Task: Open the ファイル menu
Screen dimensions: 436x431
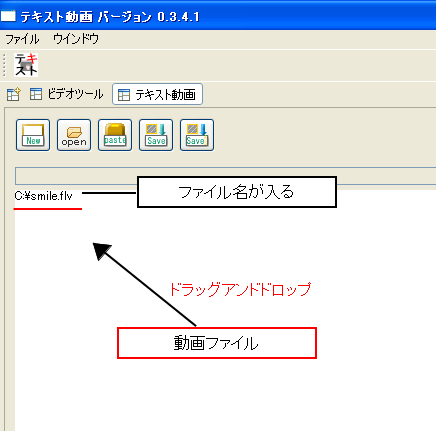Action: (22, 39)
